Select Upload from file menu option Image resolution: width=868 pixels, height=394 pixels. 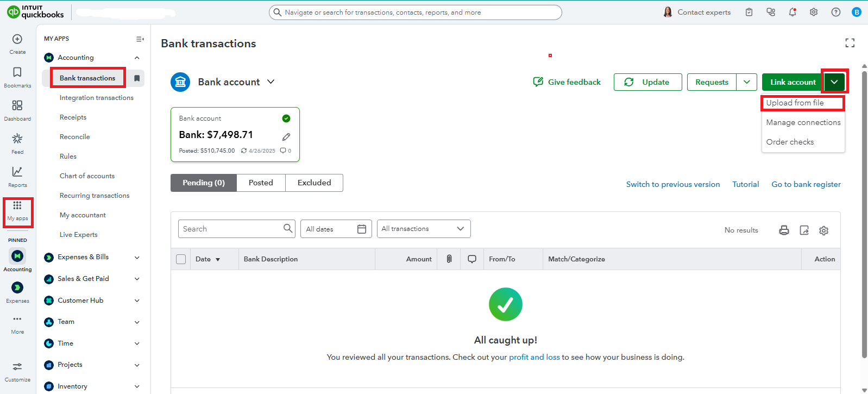(x=795, y=103)
